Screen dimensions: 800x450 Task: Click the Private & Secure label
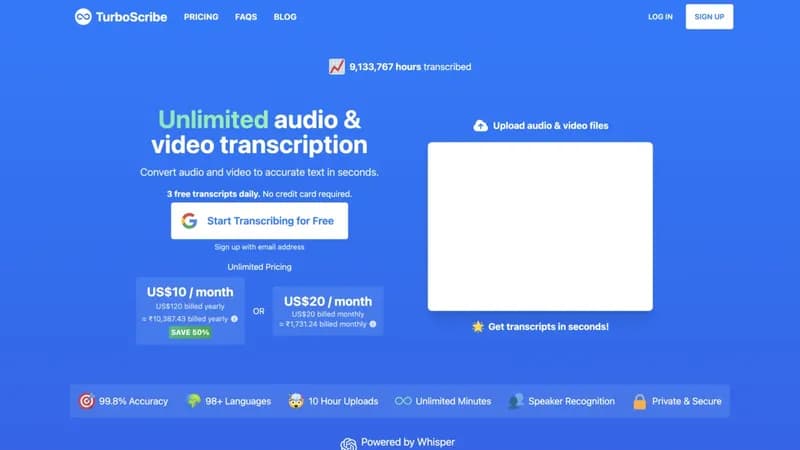click(687, 402)
